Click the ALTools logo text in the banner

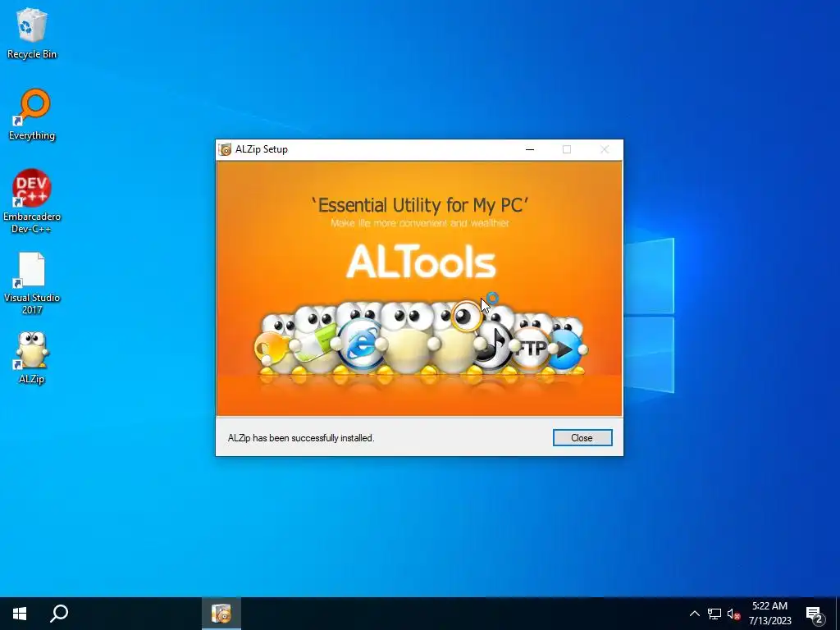tap(421, 262)
